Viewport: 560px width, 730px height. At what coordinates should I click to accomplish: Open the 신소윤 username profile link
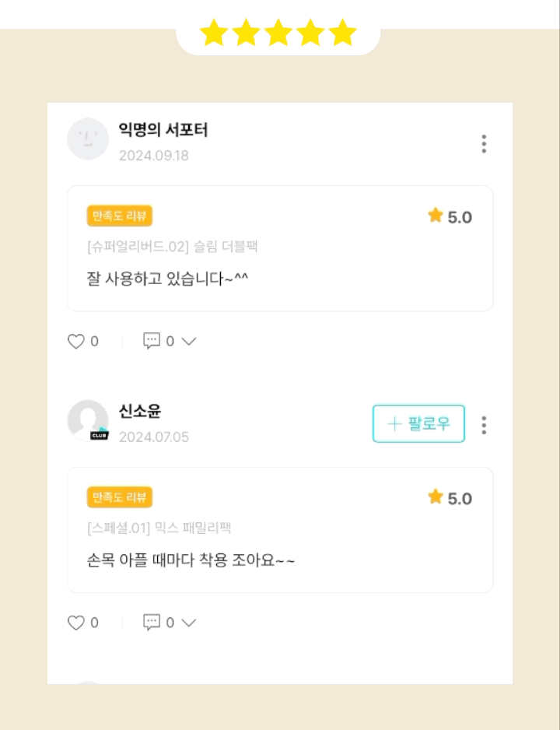(x=140, y=411)
